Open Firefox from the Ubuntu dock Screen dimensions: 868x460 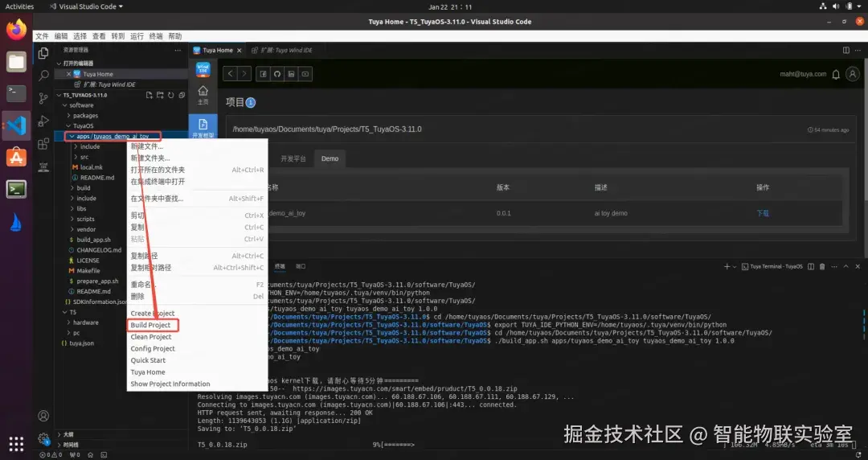[16, 30]
